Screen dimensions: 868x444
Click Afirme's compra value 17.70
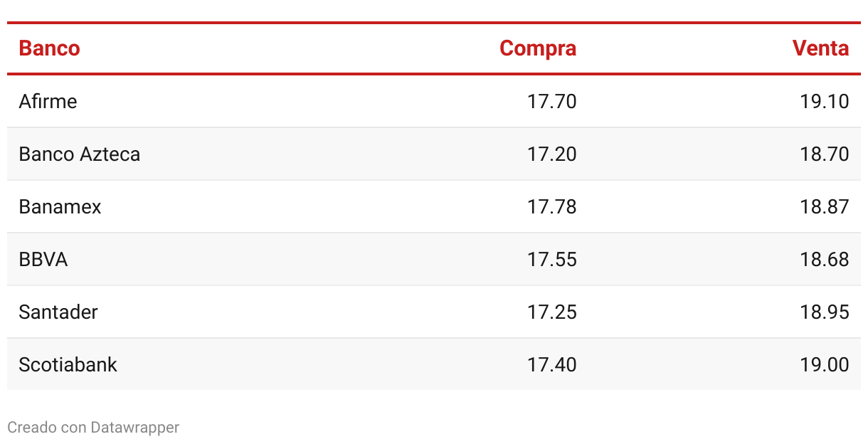click(552, 102)
